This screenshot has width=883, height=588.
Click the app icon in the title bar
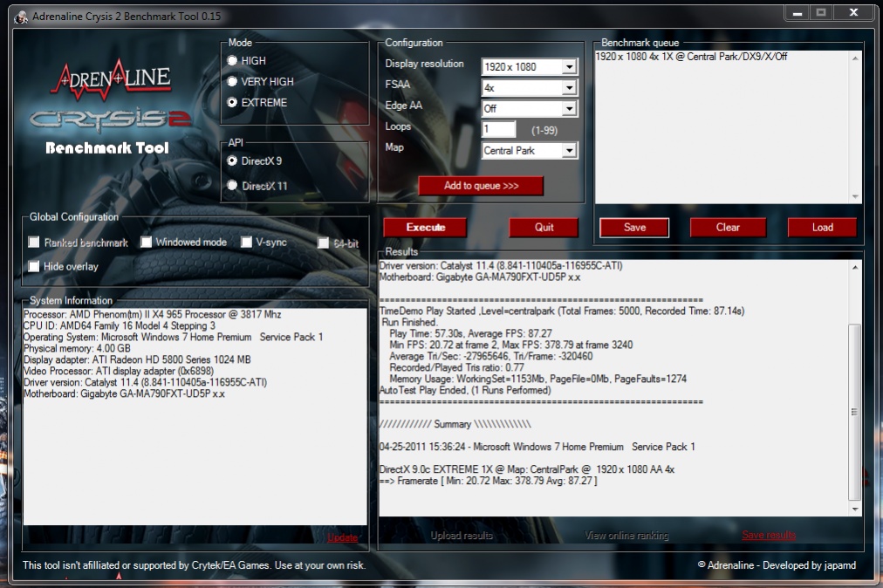pyautogui.click(x=21, y=17)
